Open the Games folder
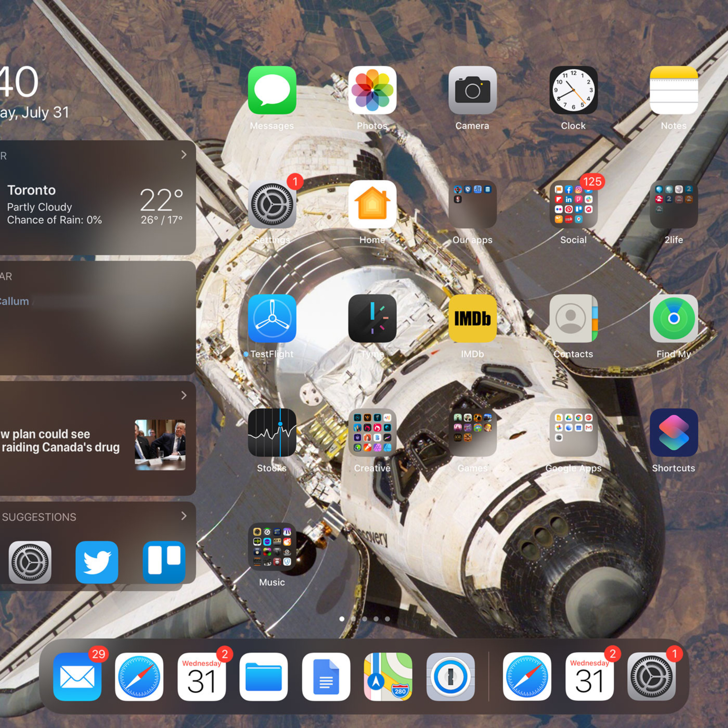The image size is (728, 728). coord(472,433)
